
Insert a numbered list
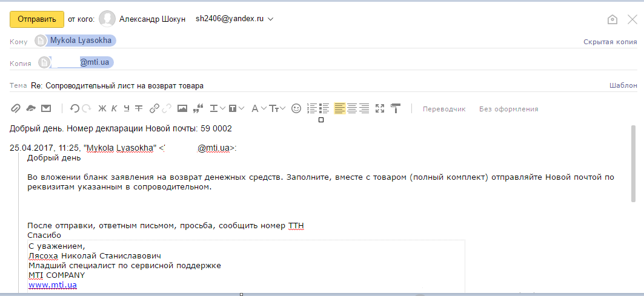(312, 109)
